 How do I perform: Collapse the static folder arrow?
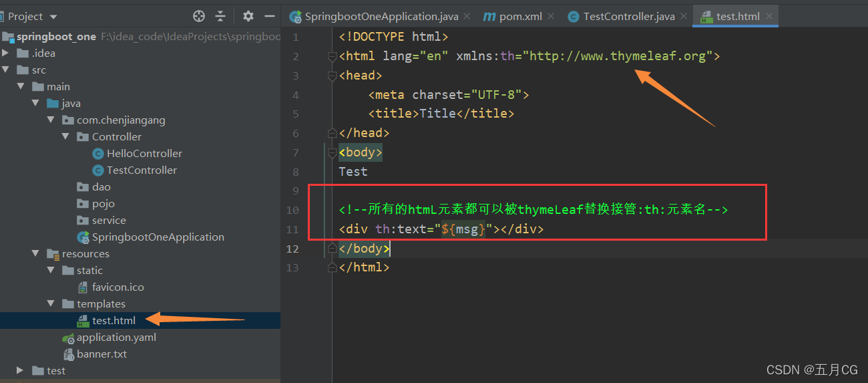point(51,270)
